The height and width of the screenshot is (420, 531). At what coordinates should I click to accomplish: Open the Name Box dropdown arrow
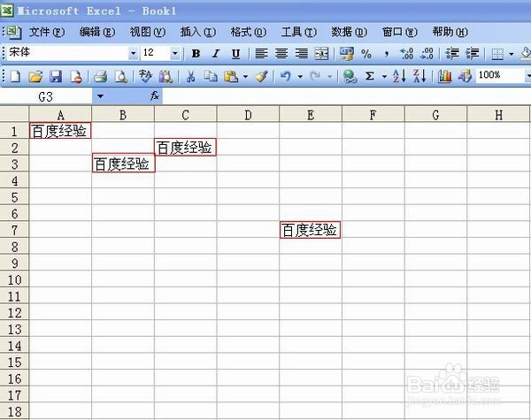tap(100, 96)
